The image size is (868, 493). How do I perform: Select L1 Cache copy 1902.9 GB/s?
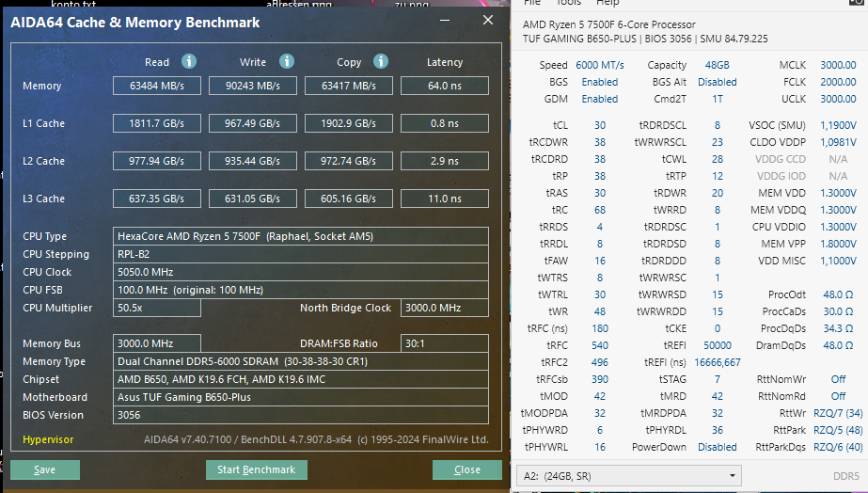point(349,123)
